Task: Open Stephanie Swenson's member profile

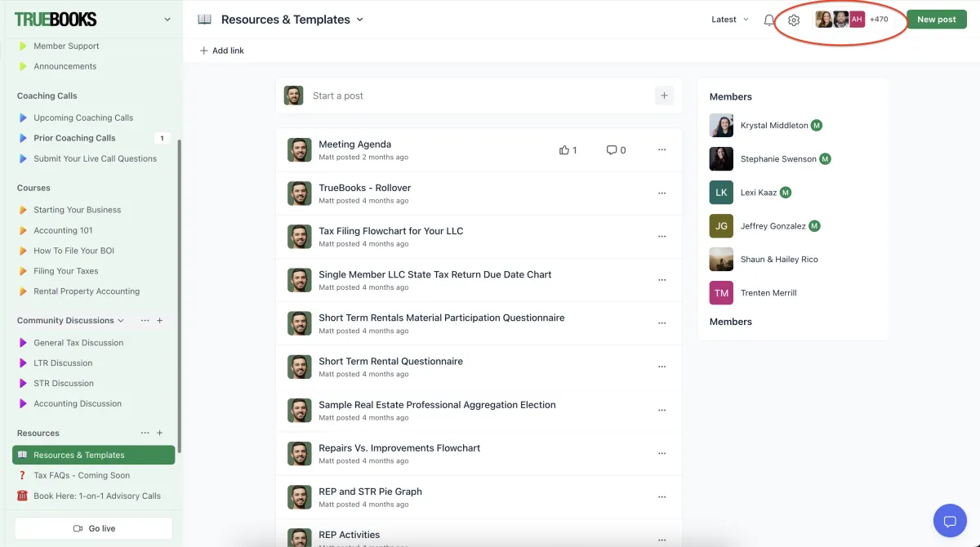Action: coord(778,159)
